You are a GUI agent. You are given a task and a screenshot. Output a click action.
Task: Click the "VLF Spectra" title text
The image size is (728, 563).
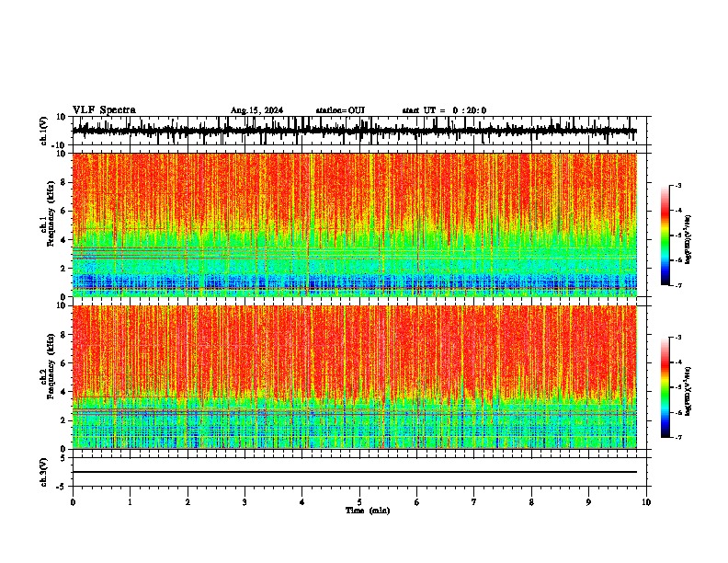(104, 110)
